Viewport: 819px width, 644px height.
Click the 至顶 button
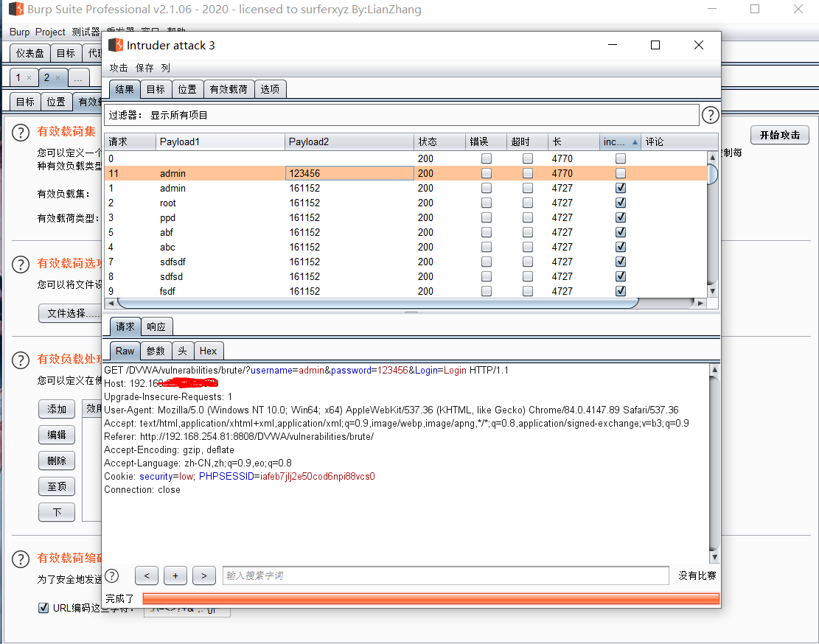[x=57, y=486]
